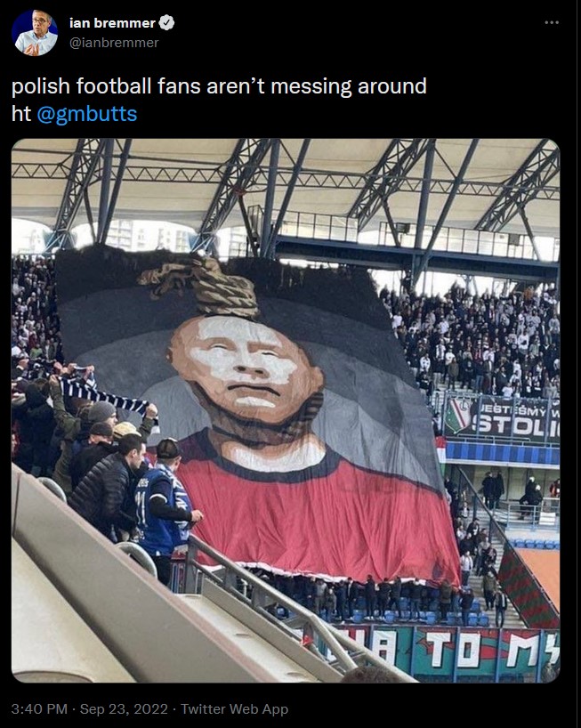Open the 3:40 PM timestamp link
Viewport: 581px width, 728px height.
click(39, 709)
